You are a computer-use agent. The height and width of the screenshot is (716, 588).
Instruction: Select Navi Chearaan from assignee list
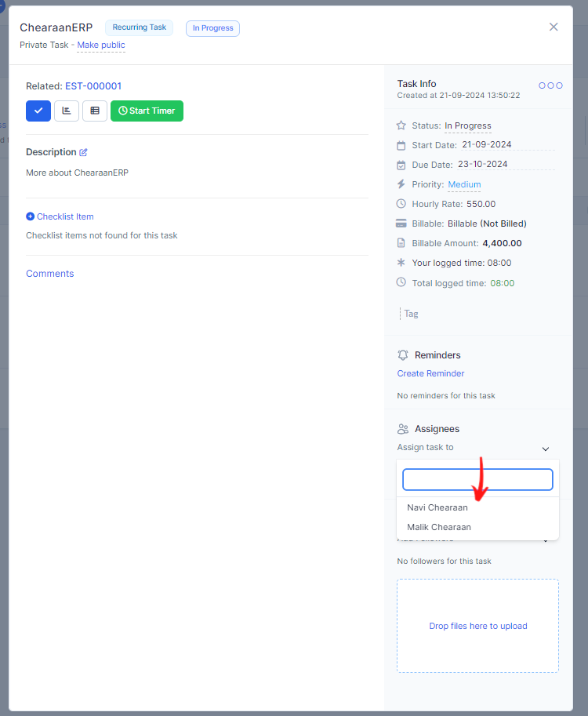point(437,507)
